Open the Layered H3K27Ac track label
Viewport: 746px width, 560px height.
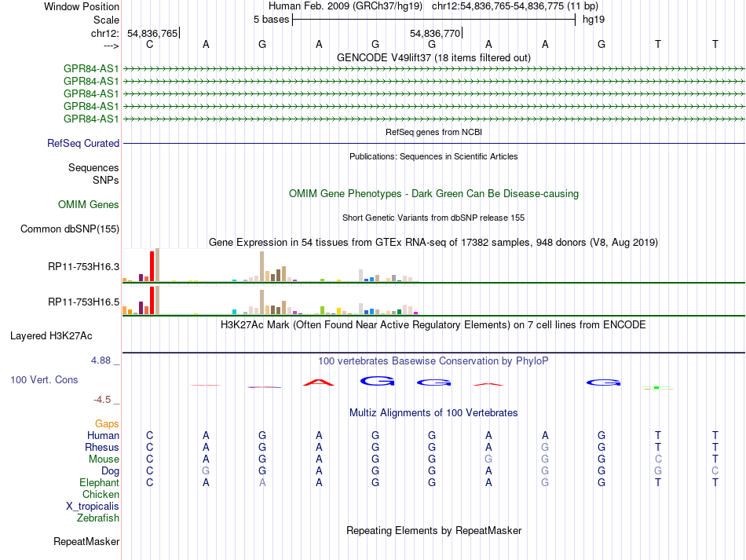coord(51,336)
